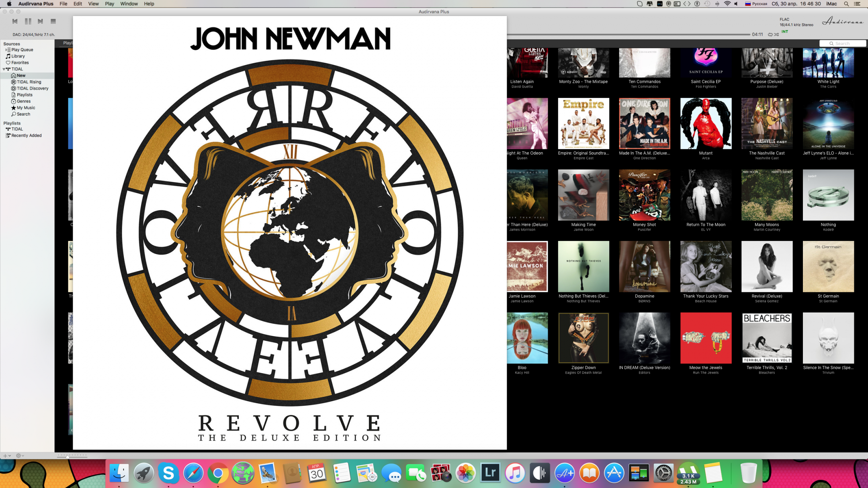This screenshot has width=868, height=488.
Task: Open Making Time album by Jamie Woon
Action: pyautogui.click(x=583, y=195)
